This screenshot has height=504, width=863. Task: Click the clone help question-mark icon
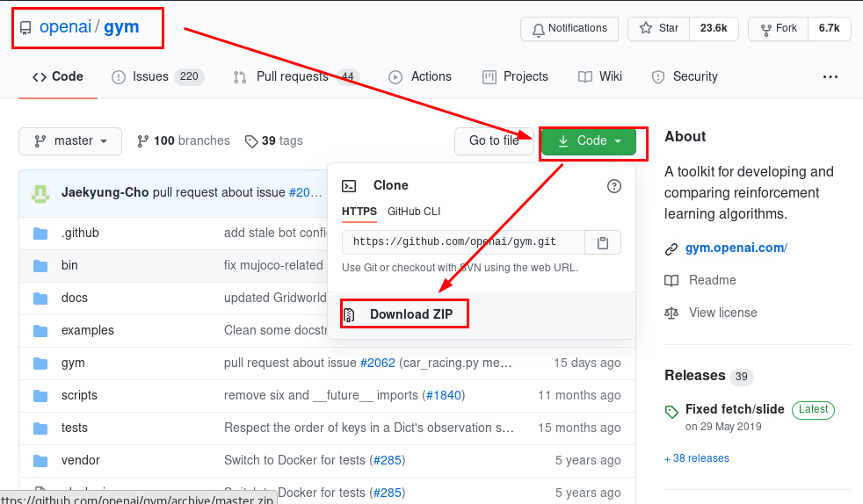click(613, 186)
